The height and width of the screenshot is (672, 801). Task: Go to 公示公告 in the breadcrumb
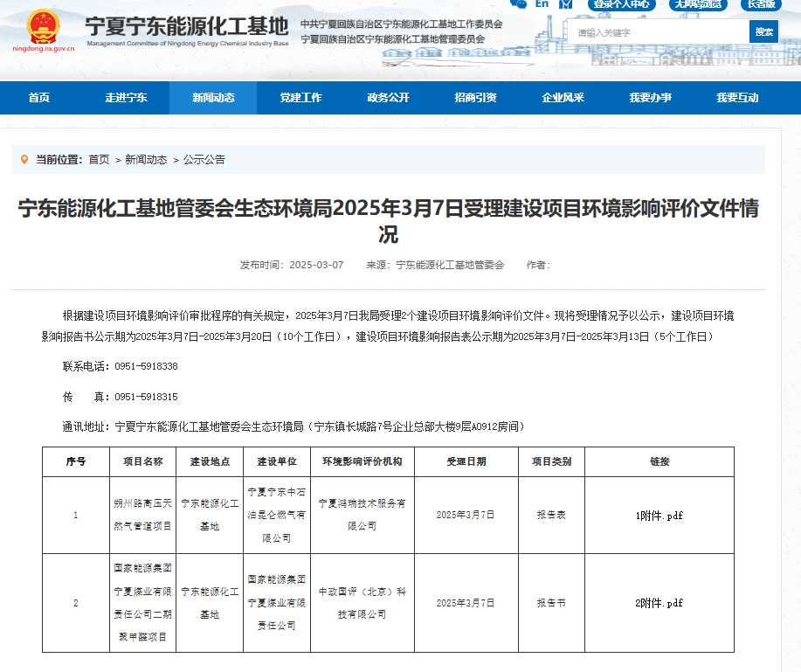coord(204,159)
